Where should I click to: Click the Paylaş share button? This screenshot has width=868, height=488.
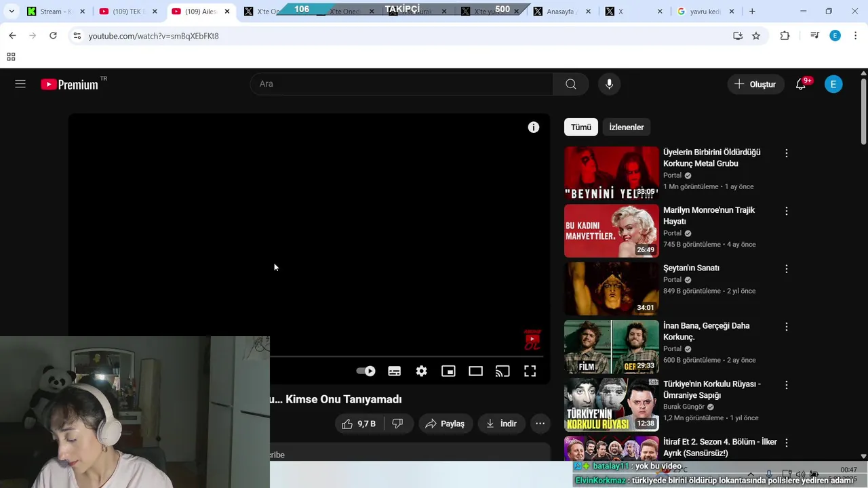445,424
